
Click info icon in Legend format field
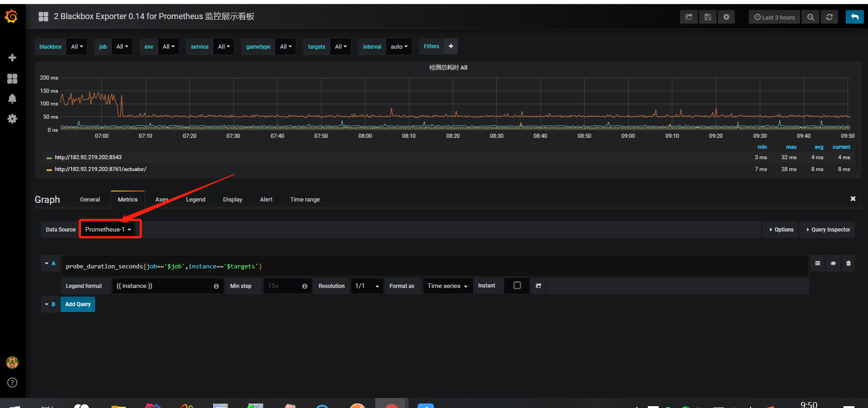click(x=216, y=286)
